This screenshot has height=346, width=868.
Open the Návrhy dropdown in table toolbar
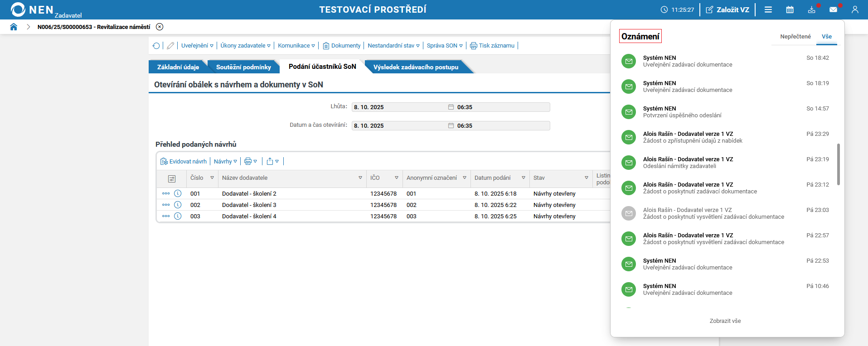[225, 162]
